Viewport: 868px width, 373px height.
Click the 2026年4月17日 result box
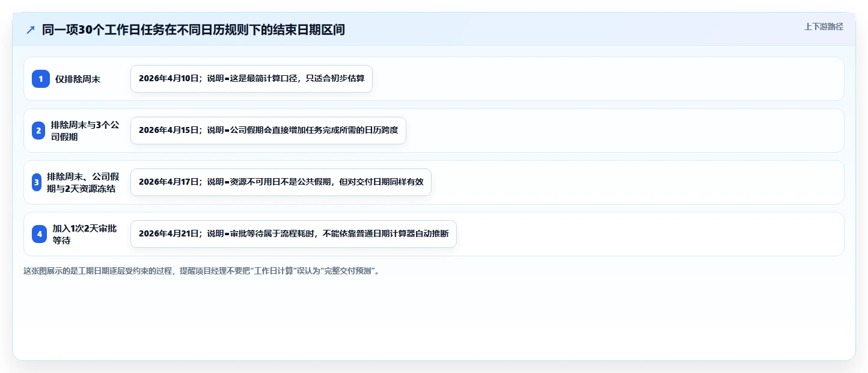(281, 182)
